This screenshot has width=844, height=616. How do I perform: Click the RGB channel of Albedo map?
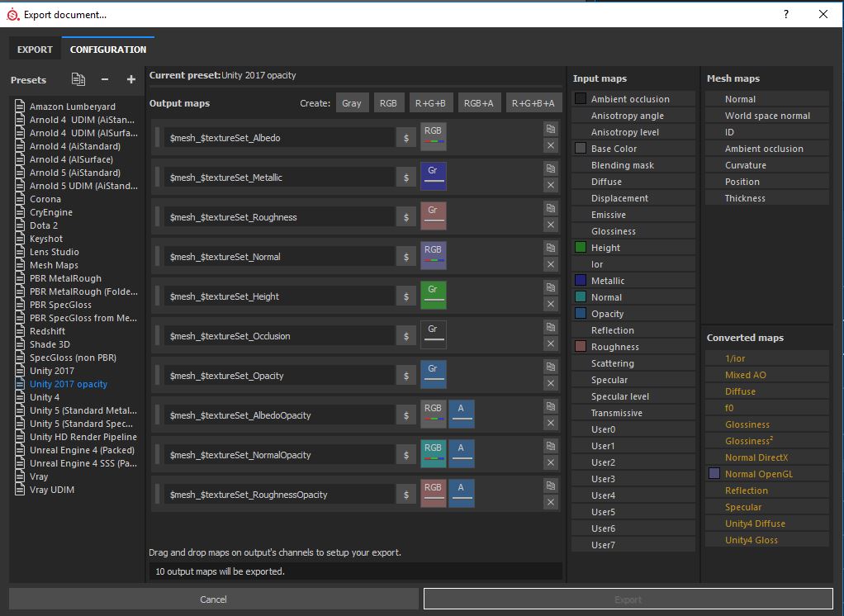point(433,136)
